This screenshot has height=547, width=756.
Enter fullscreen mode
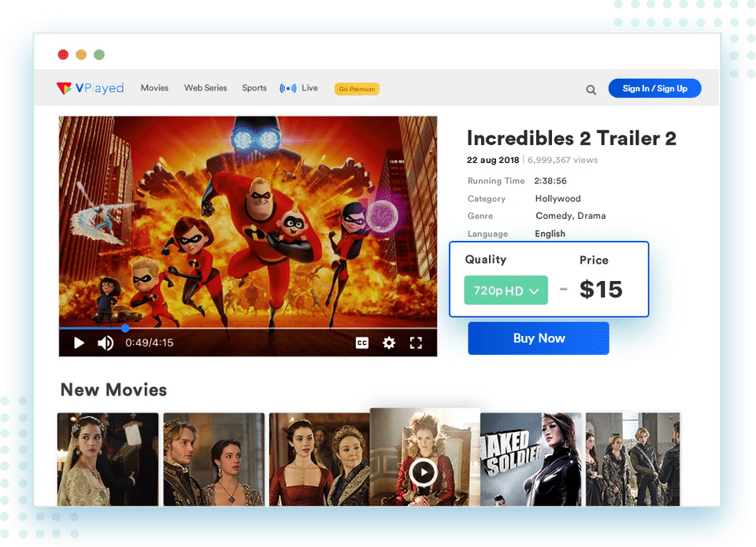tap(416, 342)
